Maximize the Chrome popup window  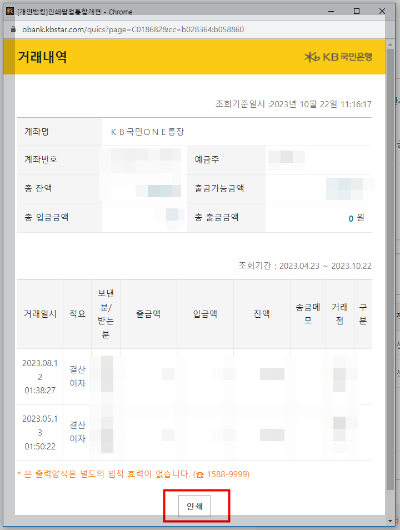[x=357, y=11]
